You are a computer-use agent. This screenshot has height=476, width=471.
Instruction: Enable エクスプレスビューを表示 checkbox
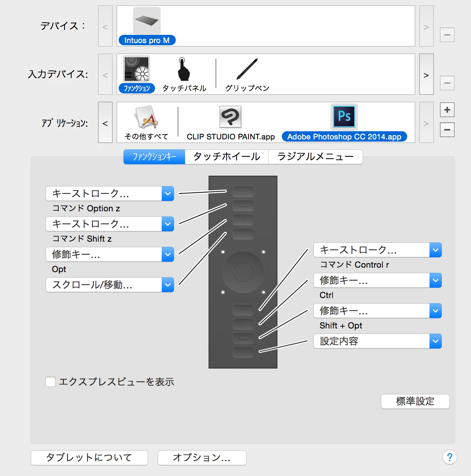(50, 382)
